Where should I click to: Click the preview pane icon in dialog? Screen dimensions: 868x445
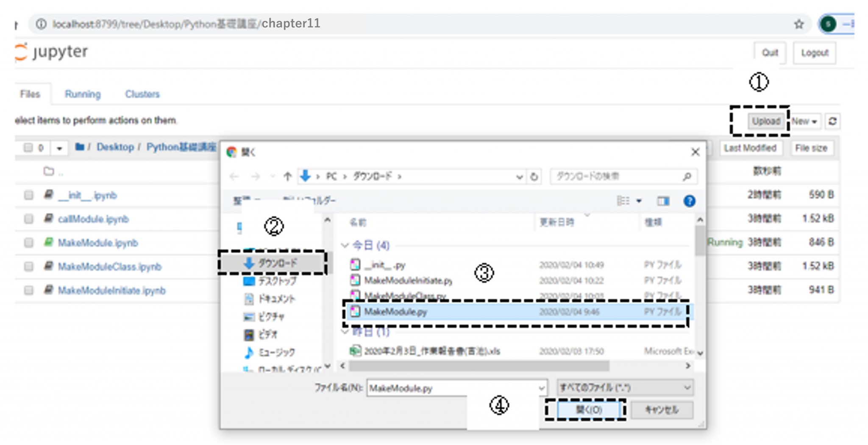coord(663,201)
